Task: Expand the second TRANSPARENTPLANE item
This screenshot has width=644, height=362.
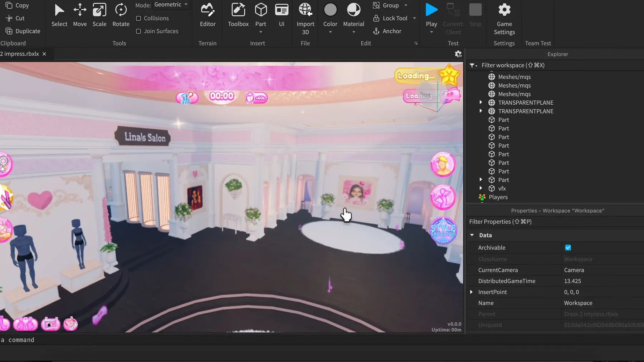Action: click(x=481, y=111)
